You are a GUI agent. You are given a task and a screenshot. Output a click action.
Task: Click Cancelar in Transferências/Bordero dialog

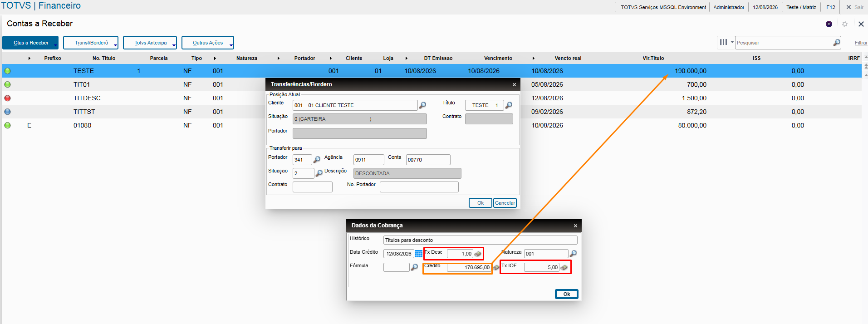(x=505, y=203)
